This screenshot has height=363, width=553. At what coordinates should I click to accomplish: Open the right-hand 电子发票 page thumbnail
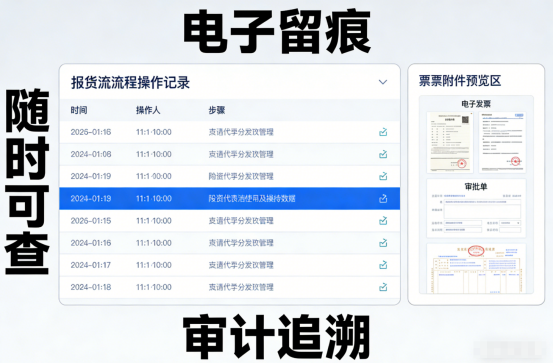click(502, 142)
